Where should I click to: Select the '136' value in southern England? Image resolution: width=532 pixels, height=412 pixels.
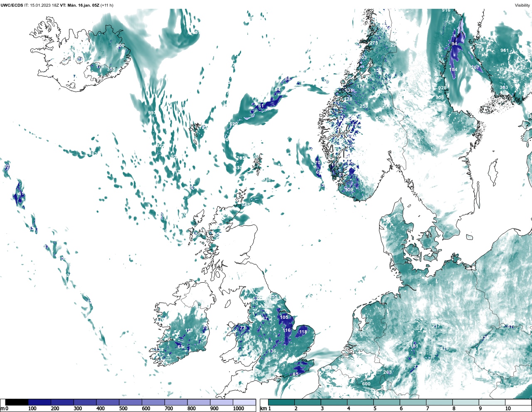point(272,351)
